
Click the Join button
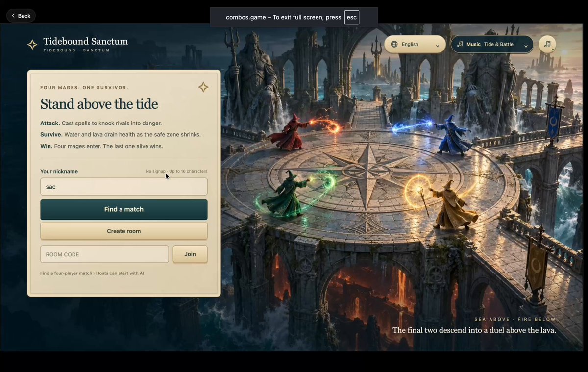tap(190, 254)
